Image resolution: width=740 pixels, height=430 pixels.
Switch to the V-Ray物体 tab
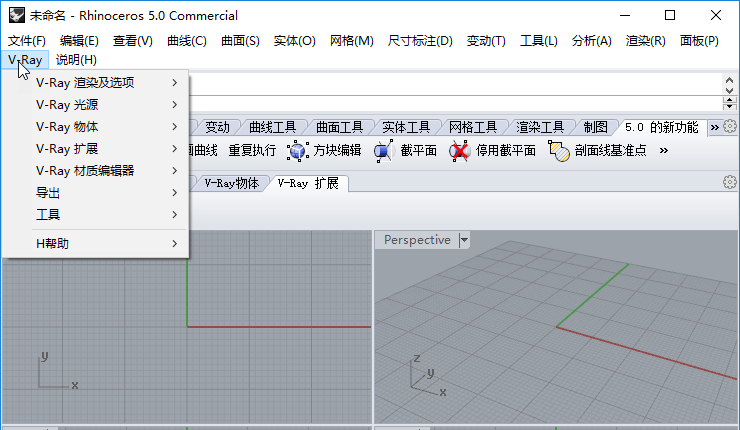[232, 183]
